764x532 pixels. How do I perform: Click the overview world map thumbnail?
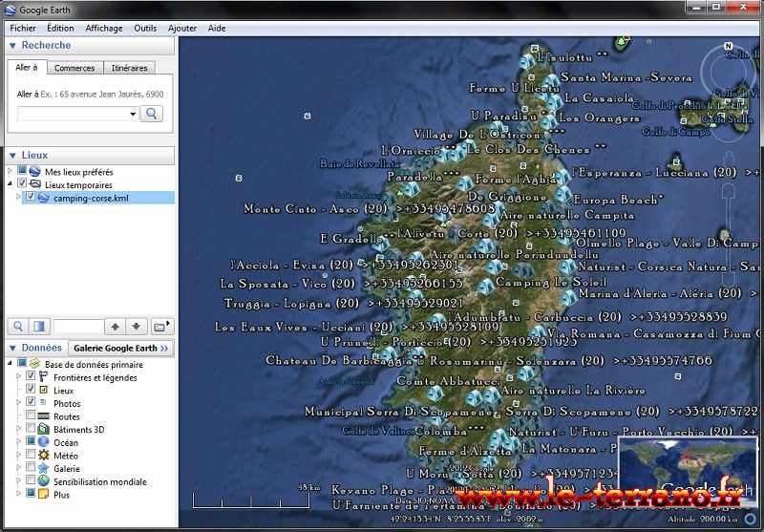tap(688, 472)
